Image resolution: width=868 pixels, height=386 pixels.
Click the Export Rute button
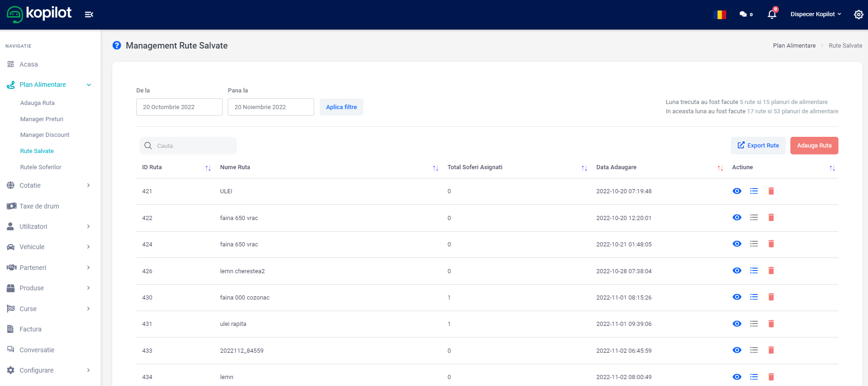(758, 146)
